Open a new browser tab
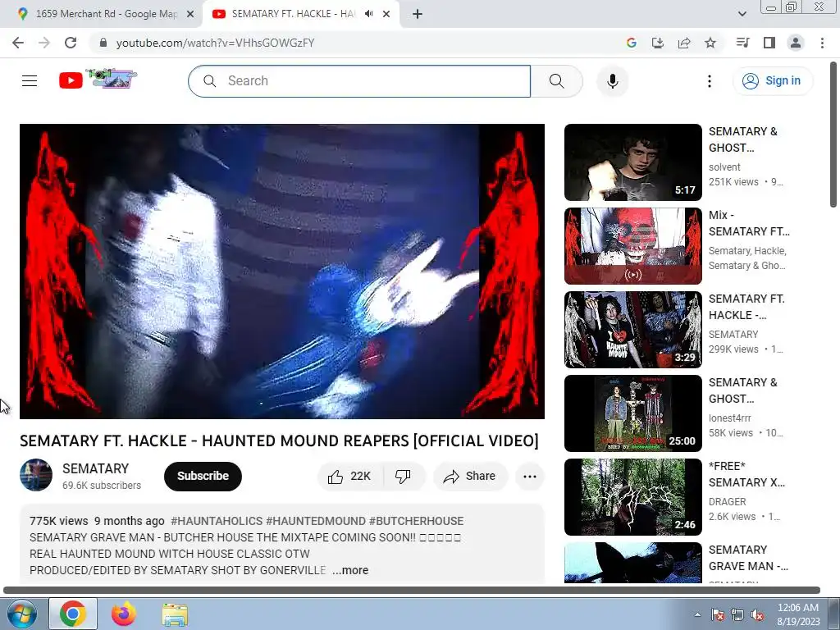 point(418,15)
